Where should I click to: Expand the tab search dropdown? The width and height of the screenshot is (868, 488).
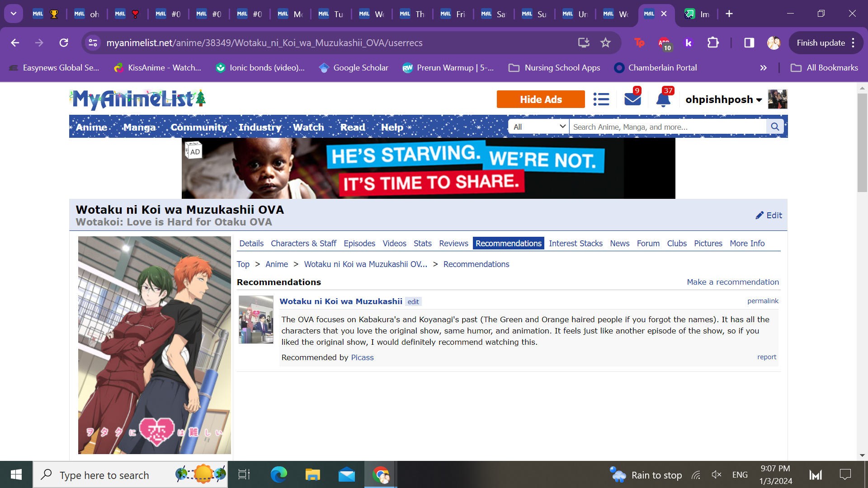[14, 14]
